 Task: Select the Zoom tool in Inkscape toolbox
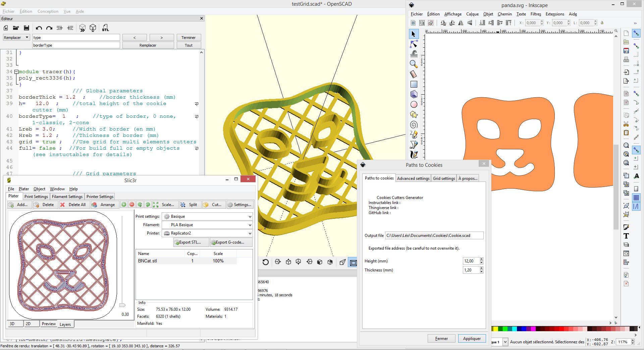(414, 64)
